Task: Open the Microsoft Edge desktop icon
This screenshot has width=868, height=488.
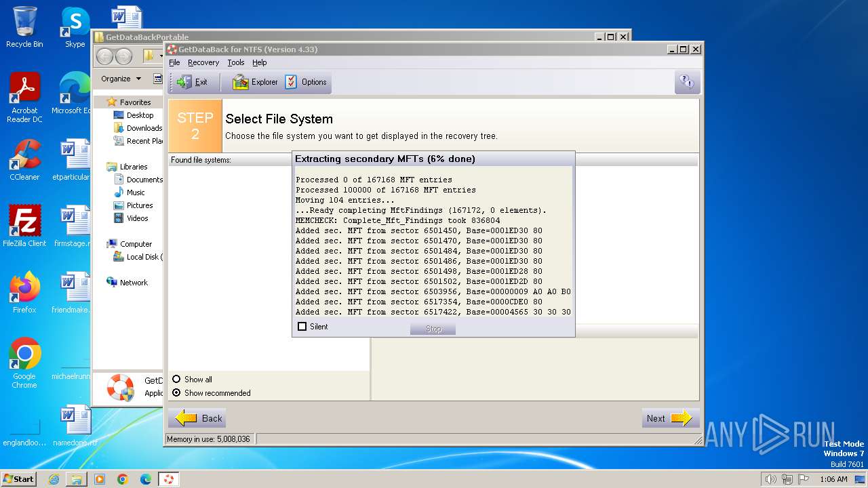Action: coord(73,94)
